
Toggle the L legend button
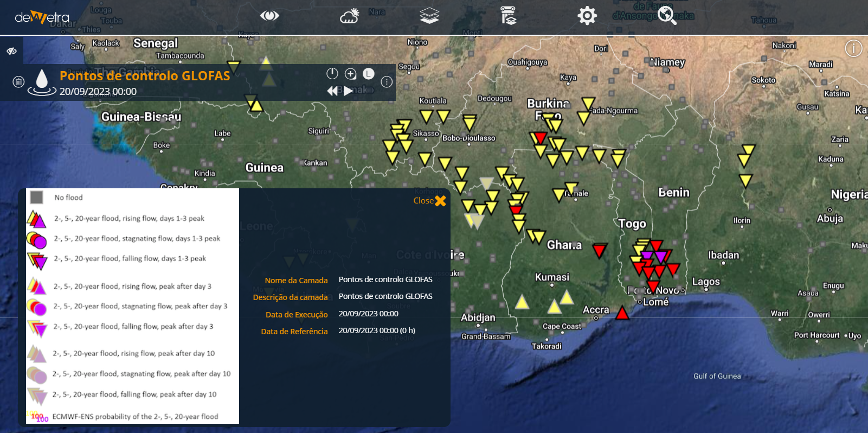(368, 73)
